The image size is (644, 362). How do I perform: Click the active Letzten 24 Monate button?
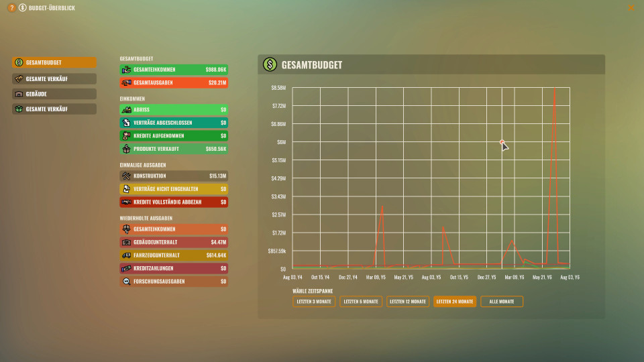point(455,302)
